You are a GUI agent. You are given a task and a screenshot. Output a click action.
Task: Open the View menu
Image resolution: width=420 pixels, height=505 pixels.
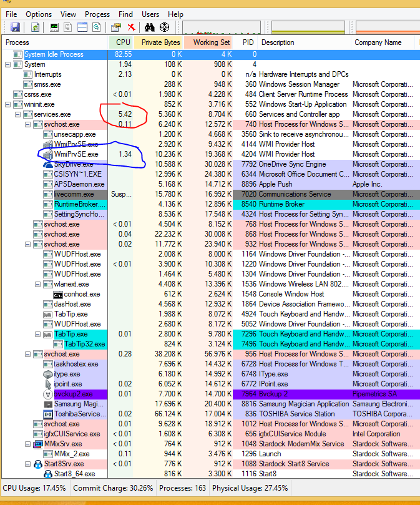[68, 14]
